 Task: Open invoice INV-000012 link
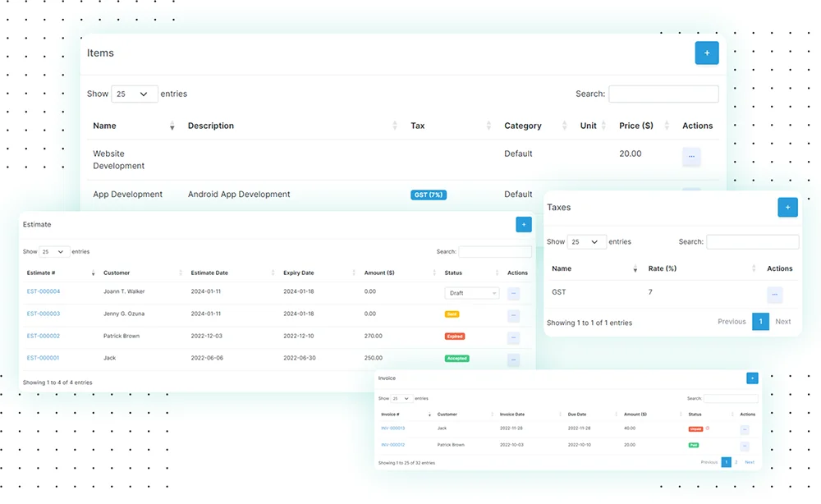[392, 445]
